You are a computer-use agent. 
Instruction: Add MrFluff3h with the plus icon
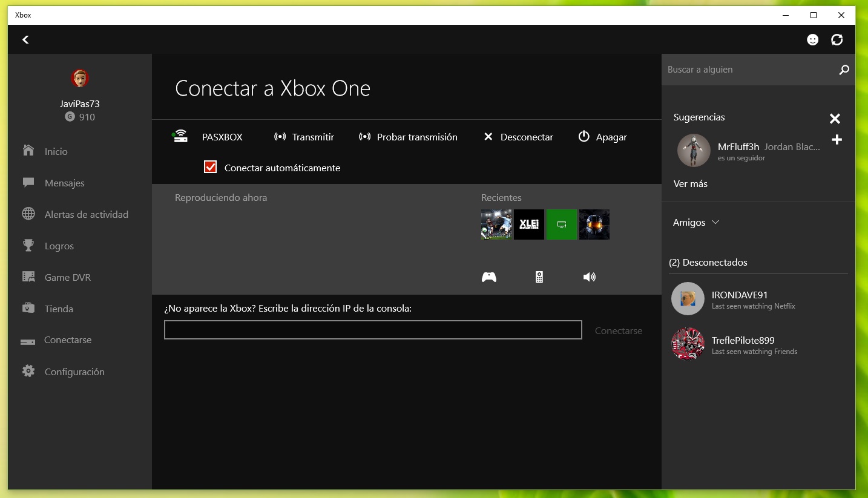coord(837,140)
